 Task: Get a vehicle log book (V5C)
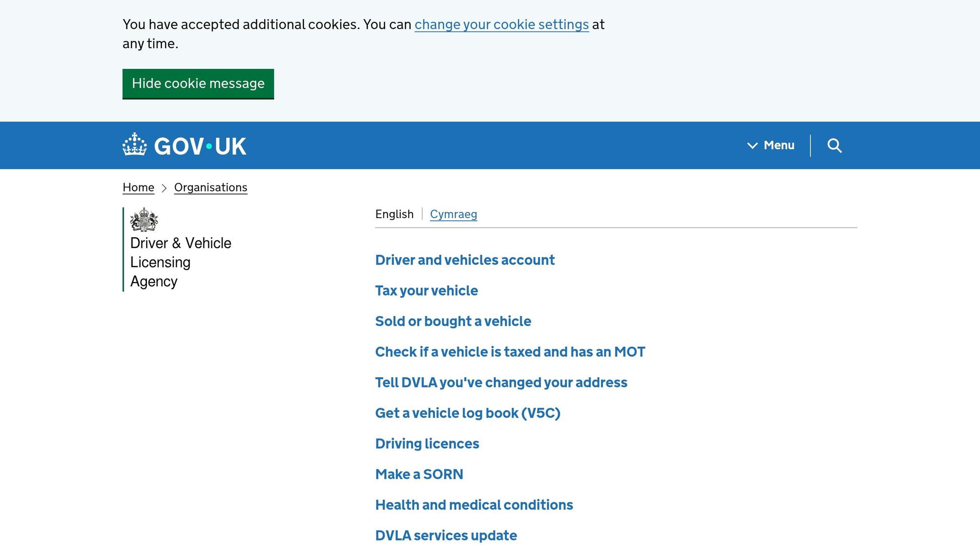click(x=468, y=413)
